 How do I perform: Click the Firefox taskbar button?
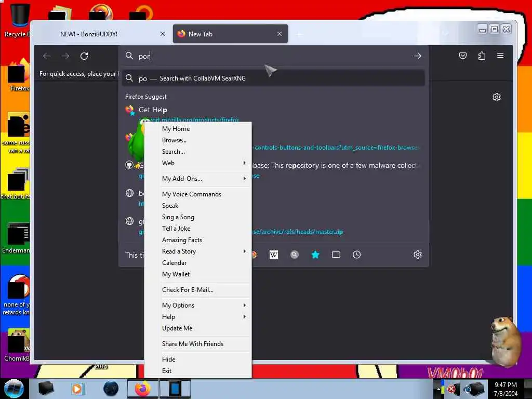click(x=143, y=389)
